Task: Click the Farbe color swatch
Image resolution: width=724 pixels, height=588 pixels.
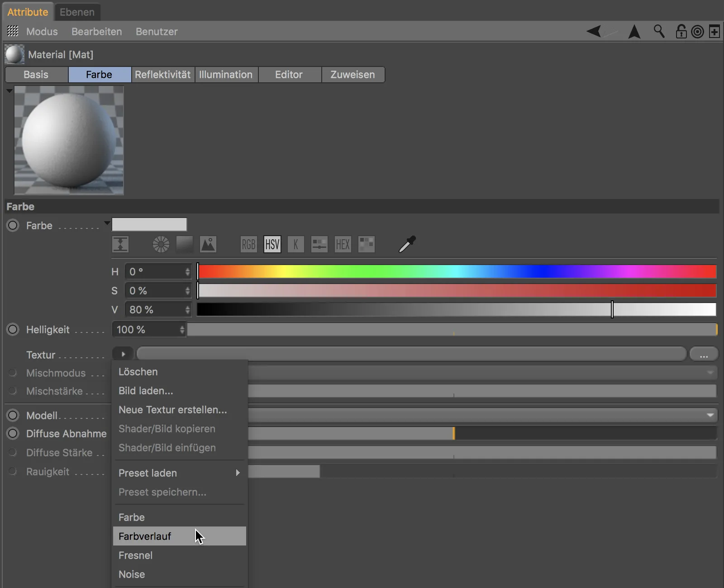Action: tap(149, 224)
